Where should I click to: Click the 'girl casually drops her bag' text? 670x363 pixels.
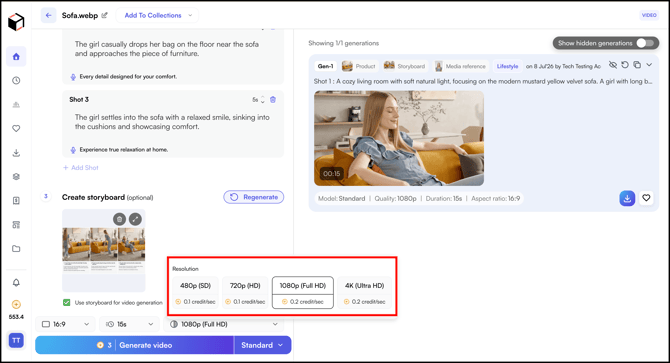(x=167, y=49)
